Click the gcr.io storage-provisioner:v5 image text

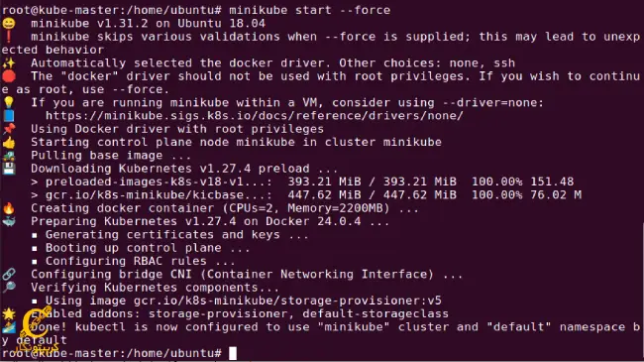point(287,301)
